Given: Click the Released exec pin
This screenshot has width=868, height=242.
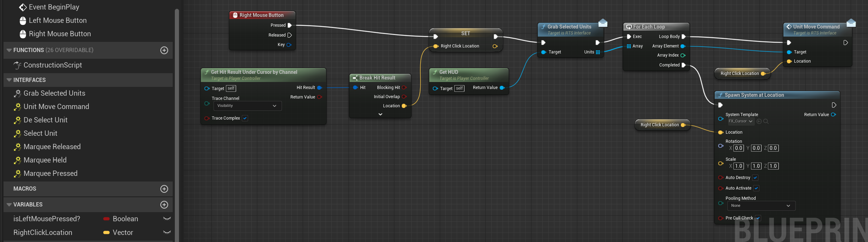Looking at the screenshot, I should click(x=290, y=35).
